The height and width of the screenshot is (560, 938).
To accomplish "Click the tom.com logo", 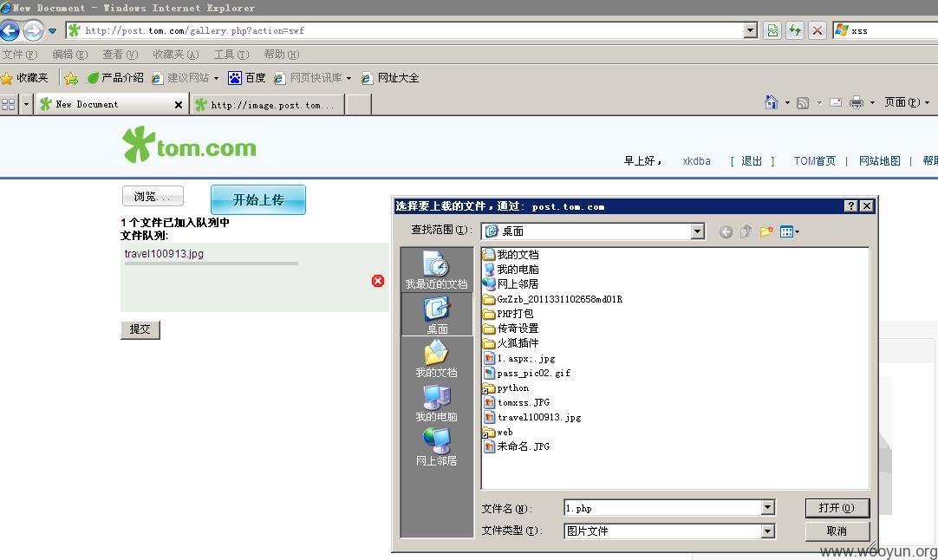I will point(189,145).
